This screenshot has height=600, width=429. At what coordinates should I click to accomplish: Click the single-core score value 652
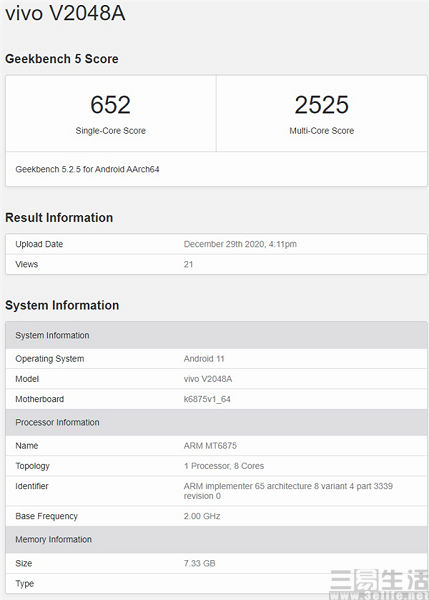(111, 104)
